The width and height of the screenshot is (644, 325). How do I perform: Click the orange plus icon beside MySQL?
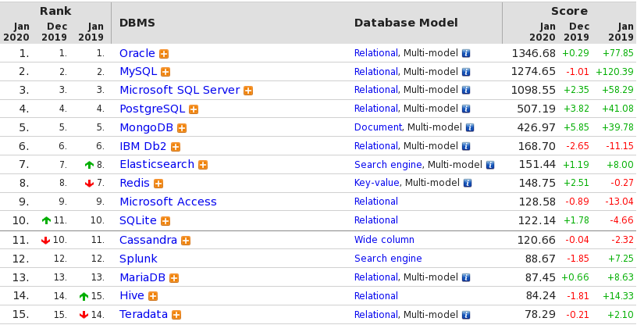click(x=165, y=72)
